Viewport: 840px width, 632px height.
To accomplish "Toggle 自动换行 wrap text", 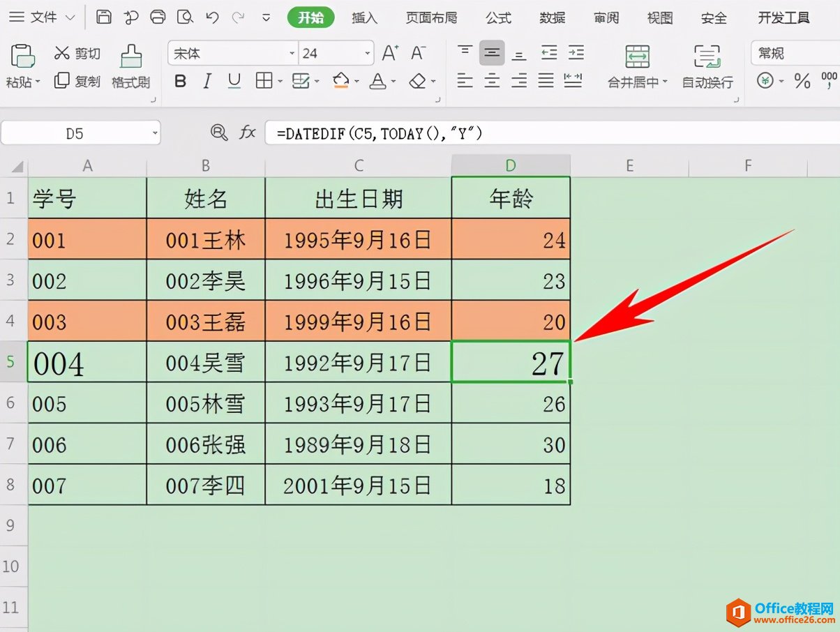I will pyautogui.click(x=707, y=67).
